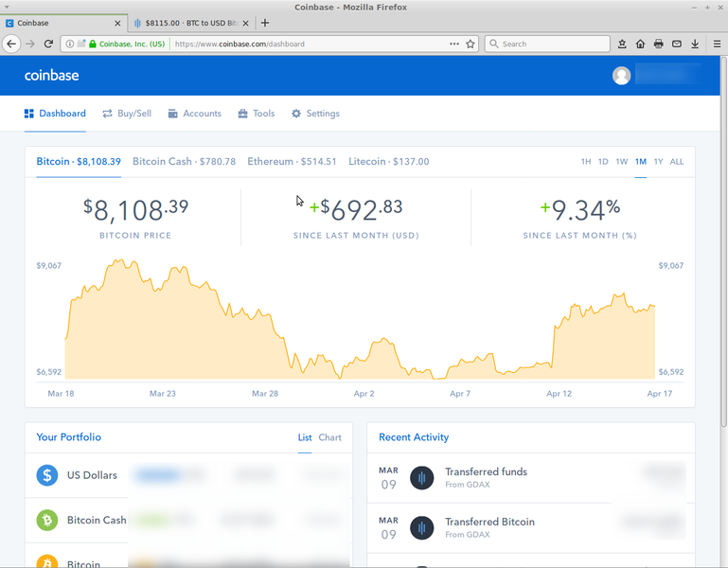Open the downloads arrow icon
This screenshot has height=568, width=728.
(695, 44)
